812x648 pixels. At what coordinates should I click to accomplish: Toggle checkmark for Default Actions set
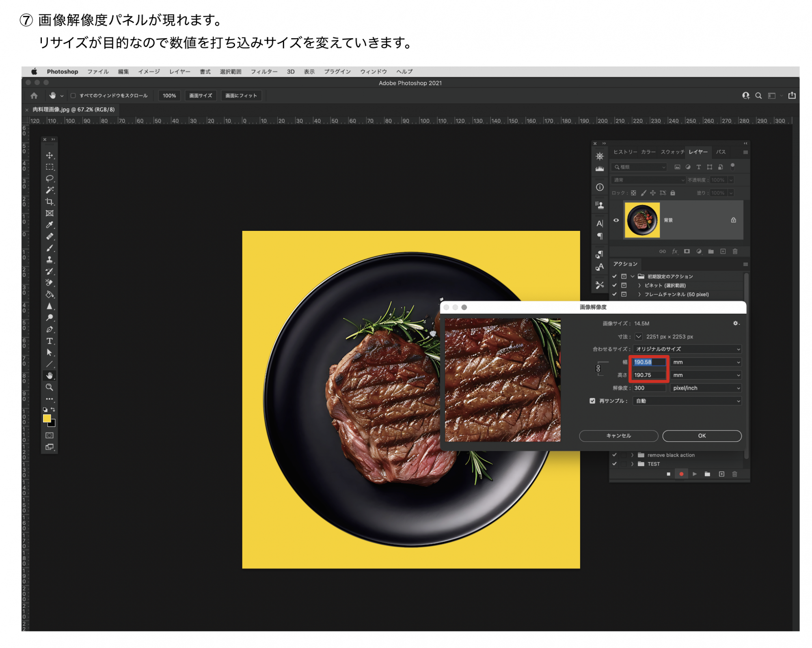point(614,276)
